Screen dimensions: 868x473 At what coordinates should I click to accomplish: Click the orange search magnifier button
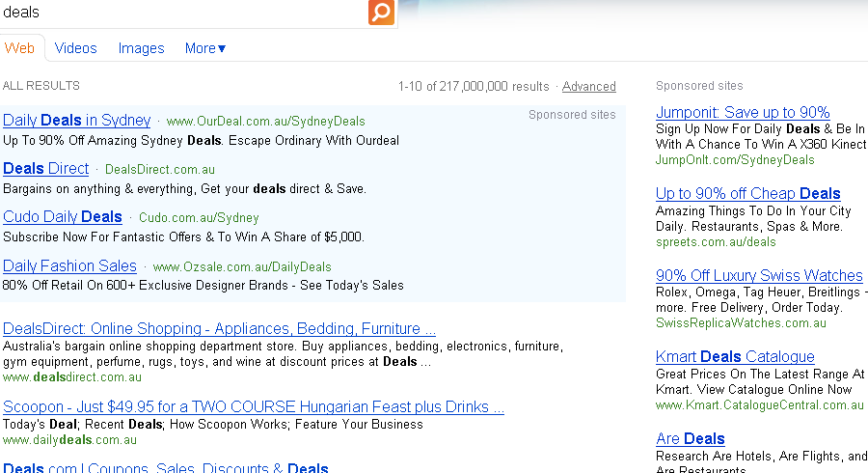coord(381,13)
